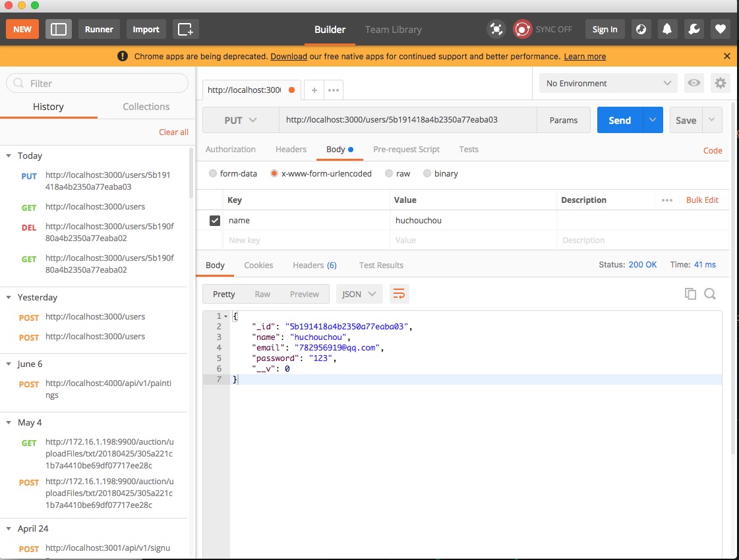The image size is (739, 560).
Task: Open the PUT method dropdown
Action: (241, 120)
